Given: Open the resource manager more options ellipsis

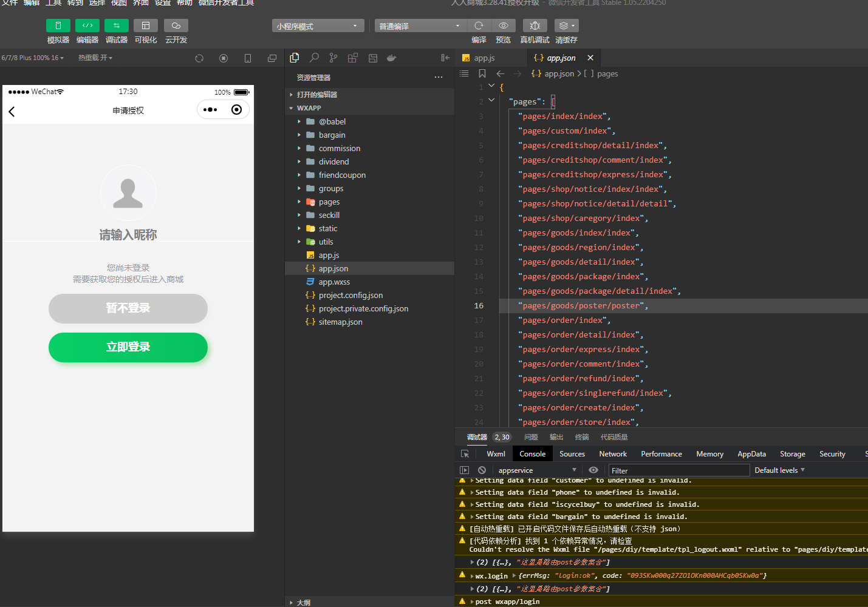Looking at the screenshot, I should coord(439,77).
